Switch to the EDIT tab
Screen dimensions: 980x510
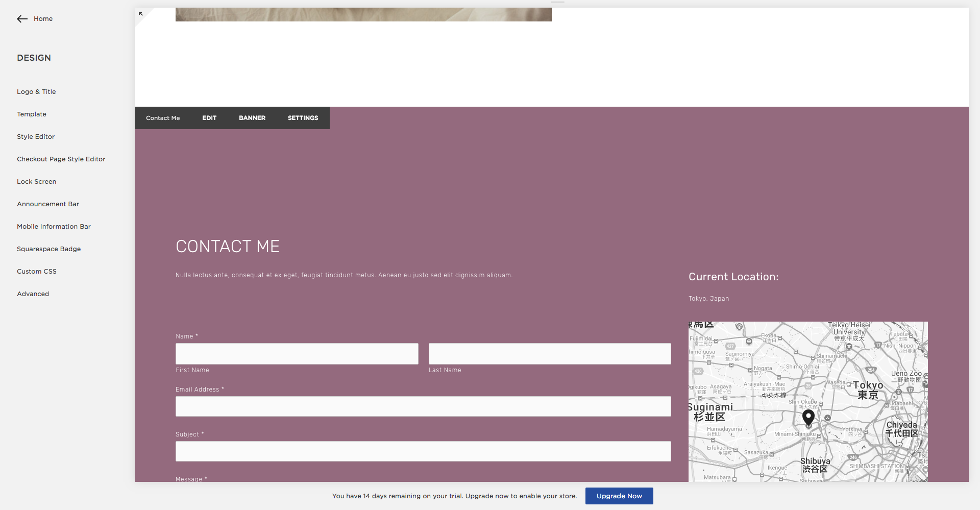click(209, 118)
